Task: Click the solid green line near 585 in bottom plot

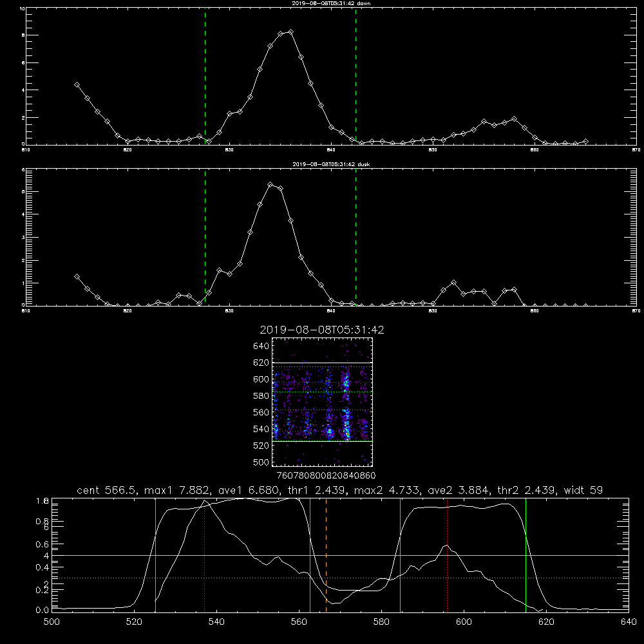Action: 400,555
